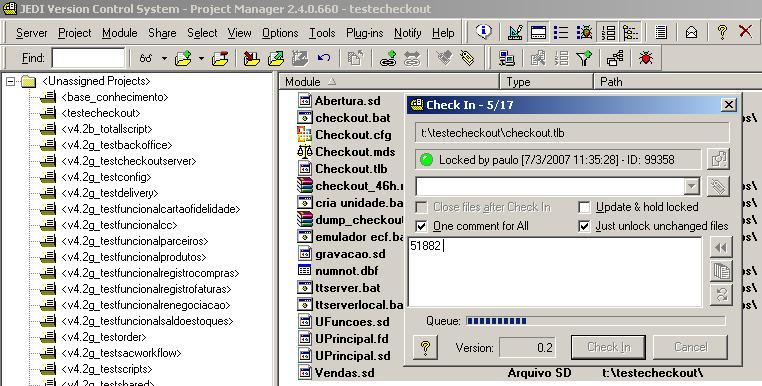Select the numnot.dbf module row
762x386 pixels.
click(346, 271)
